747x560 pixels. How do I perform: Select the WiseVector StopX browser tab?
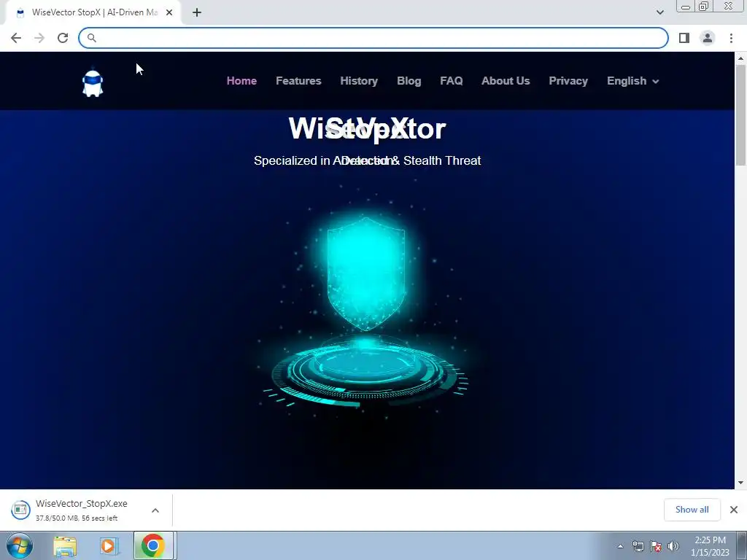click(93, 13)
